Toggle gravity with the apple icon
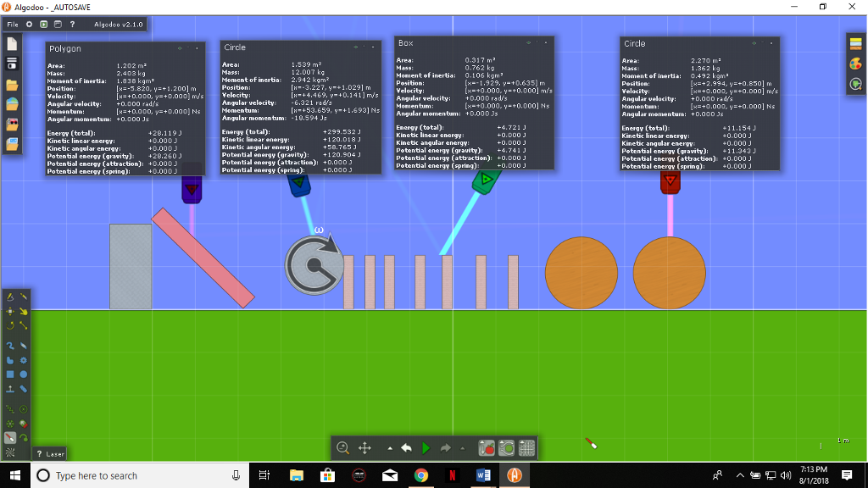This screenshot has height=488, width=868. click(x=487, y=447)
